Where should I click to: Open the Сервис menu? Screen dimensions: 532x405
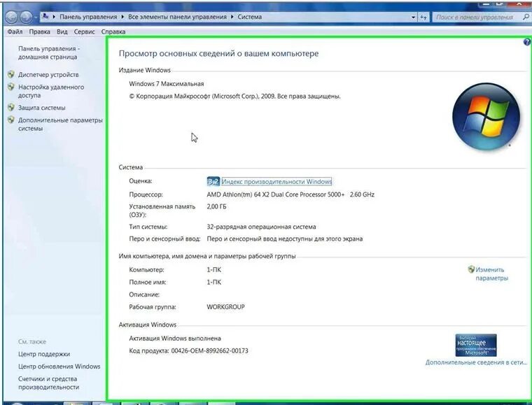84,31
